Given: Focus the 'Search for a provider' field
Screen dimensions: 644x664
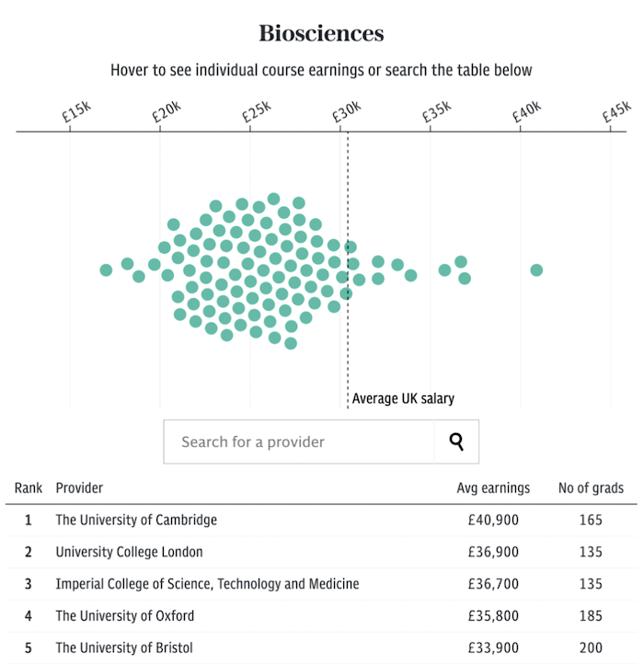Looking at the screenshot, I should point(299,441).
